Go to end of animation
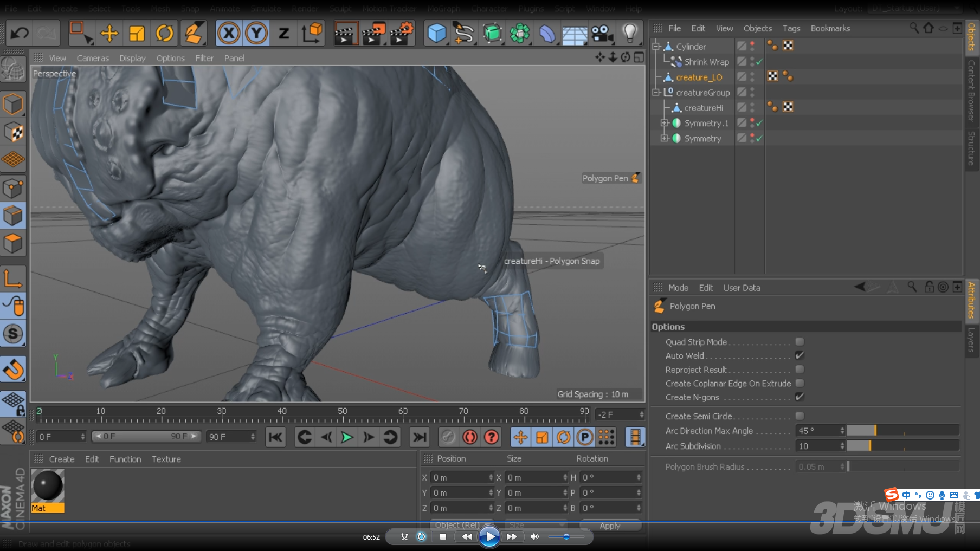Image resolution: width=980 pixels, height=551 pixels. point(419,437)
